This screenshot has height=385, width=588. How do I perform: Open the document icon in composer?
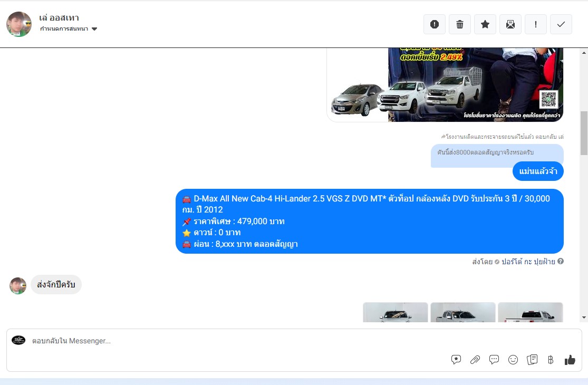(x=532, y=360)
